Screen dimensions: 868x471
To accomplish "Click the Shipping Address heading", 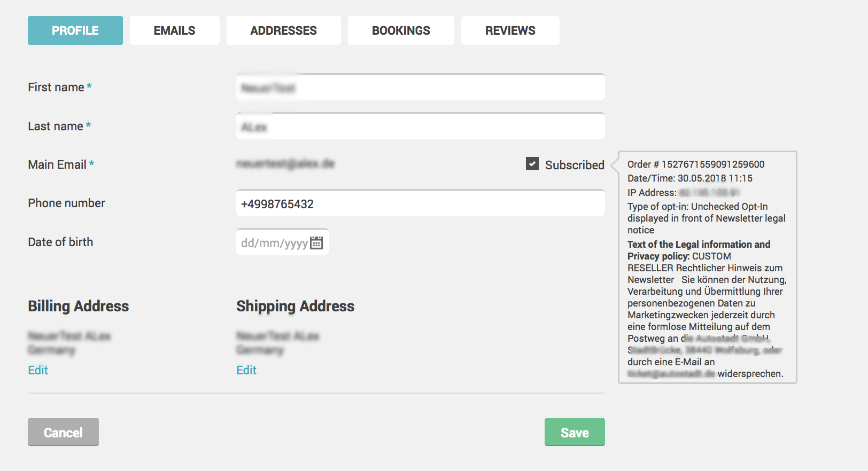I will pyautogui.click(x=295, y=306).
